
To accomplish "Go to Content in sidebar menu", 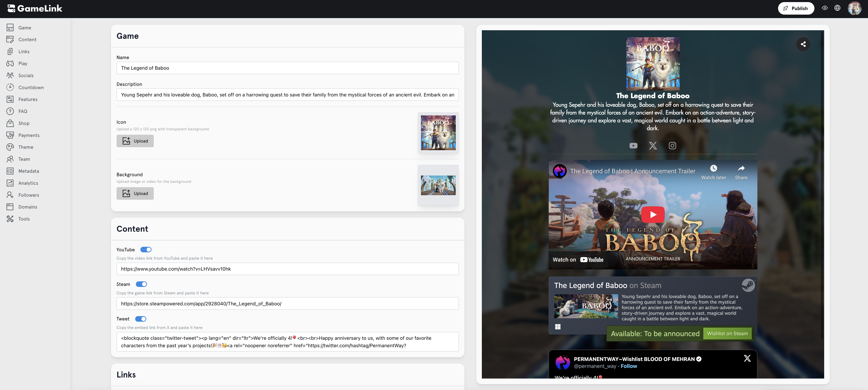I will [x=27, y=39].
